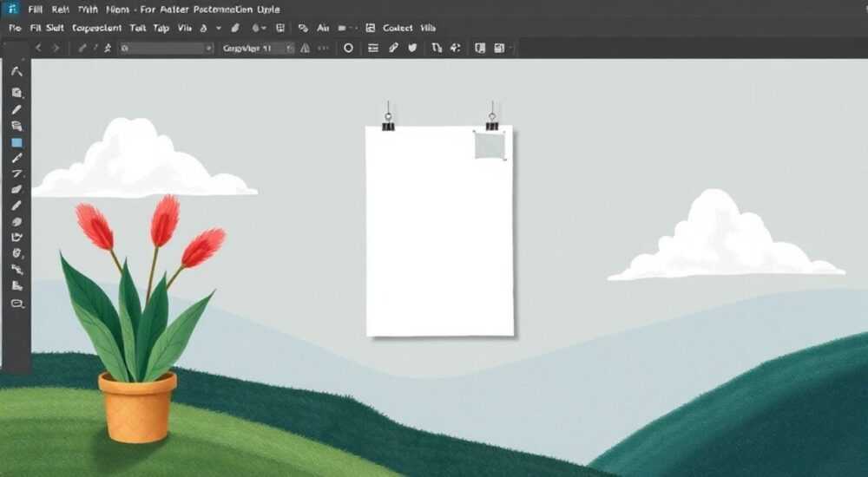868x477 pixels.
Task: Open the font dropdown labeled Corpvige
Action: [x=258, y=49]
